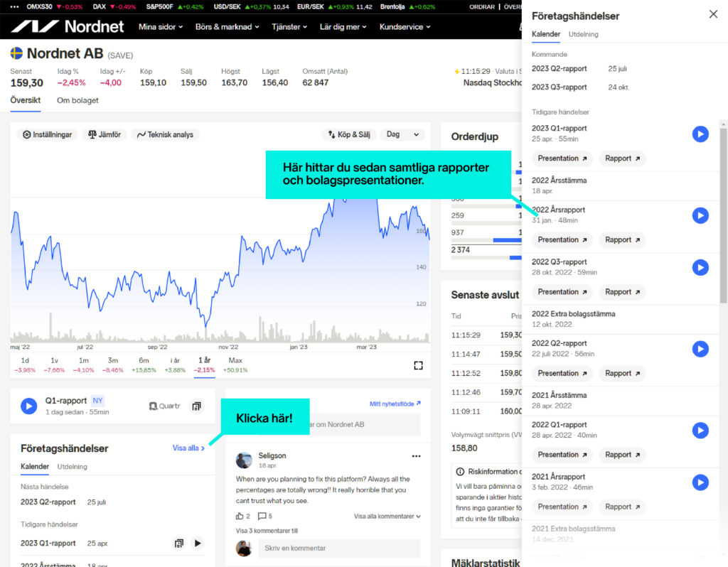728x567 pixels.
Task: Open Rapport for 2023 Q1-rapport
Action: click(622, 158)
